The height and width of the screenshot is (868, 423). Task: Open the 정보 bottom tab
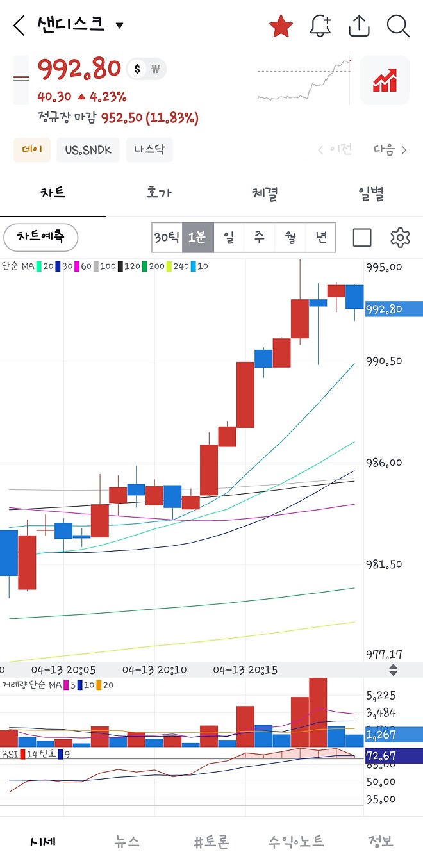pos(381,841)
